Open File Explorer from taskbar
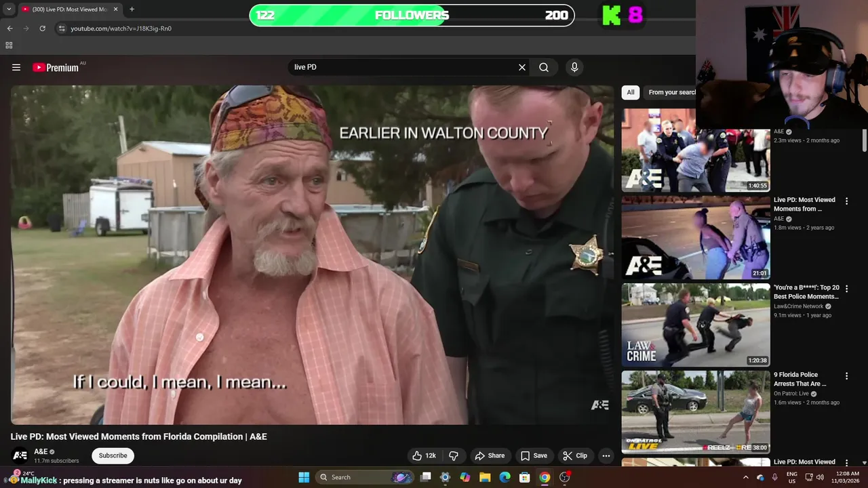Screen dimensions: 868x488 (485, 477)
